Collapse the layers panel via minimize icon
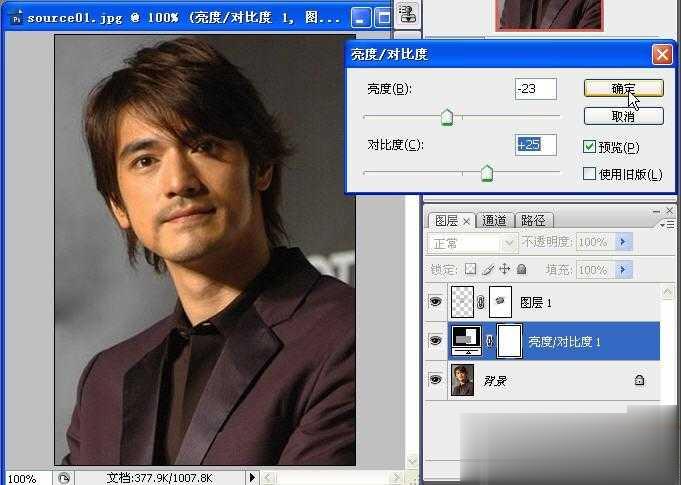Screen dimensions: 681x485 point(657,211)
